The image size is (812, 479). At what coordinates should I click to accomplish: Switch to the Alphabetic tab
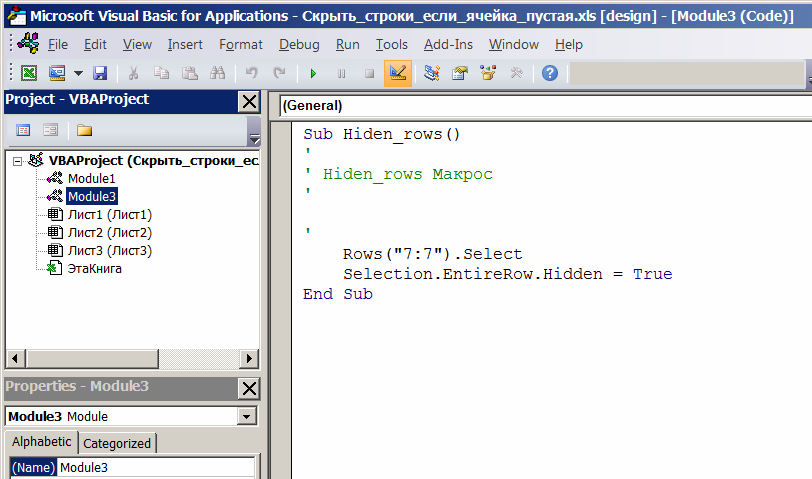coord(41,442)
